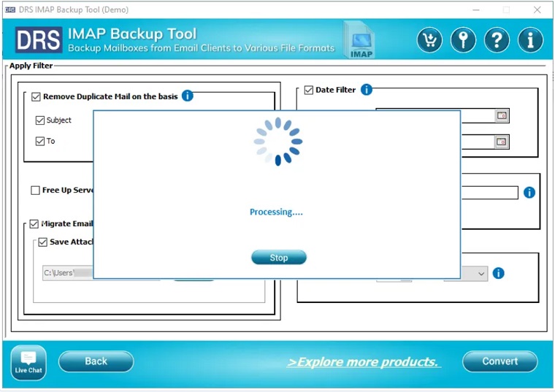Enable the Free Up Server checkbox

coord(35,191)
